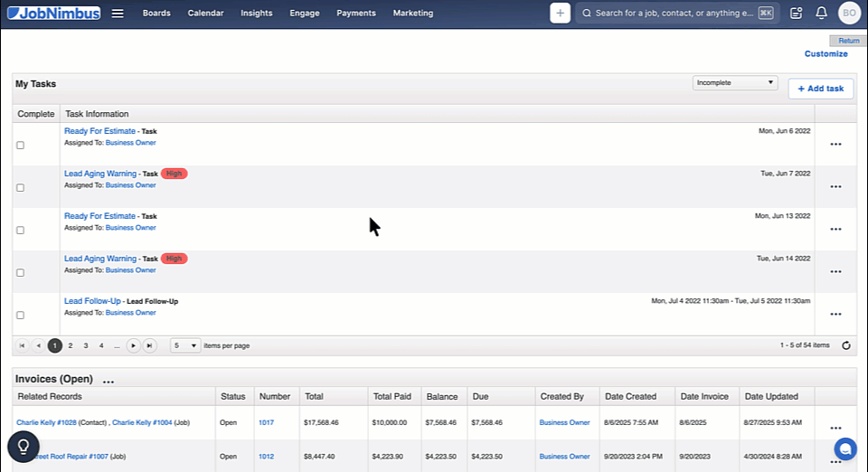
Task: Mark Lead Follow-Up task complete
Action: [x=21, y=316]
